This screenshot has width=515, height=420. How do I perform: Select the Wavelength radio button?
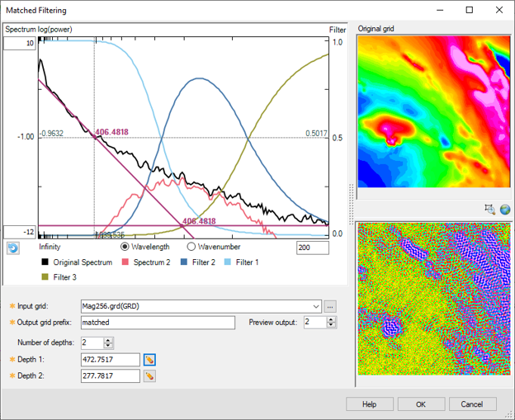point(125,247)
